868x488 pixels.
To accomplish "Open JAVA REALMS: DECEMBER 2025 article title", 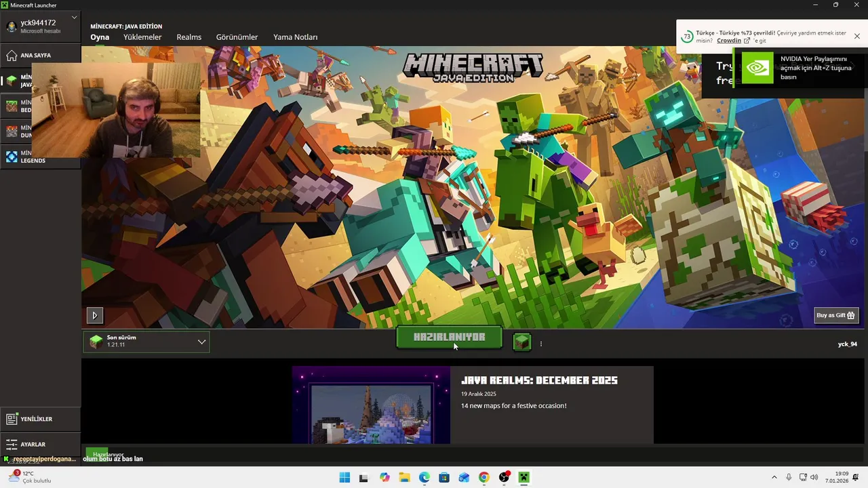I will (539, 381).
